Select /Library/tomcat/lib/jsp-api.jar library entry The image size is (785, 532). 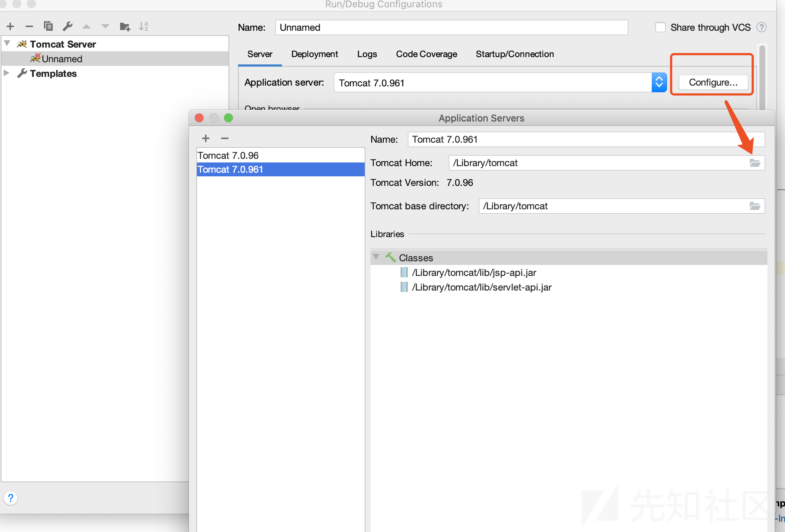coord(474,273)
